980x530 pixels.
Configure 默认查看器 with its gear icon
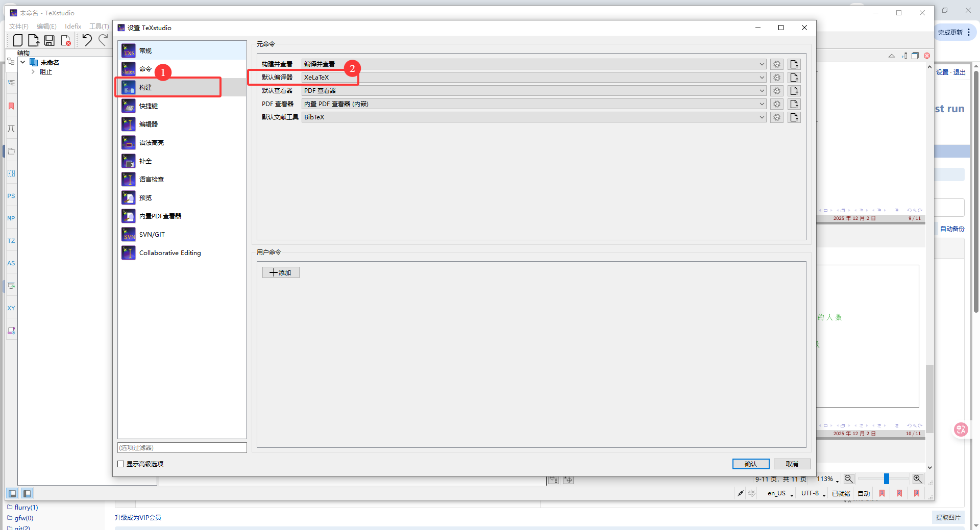click(x=777, y=91)
